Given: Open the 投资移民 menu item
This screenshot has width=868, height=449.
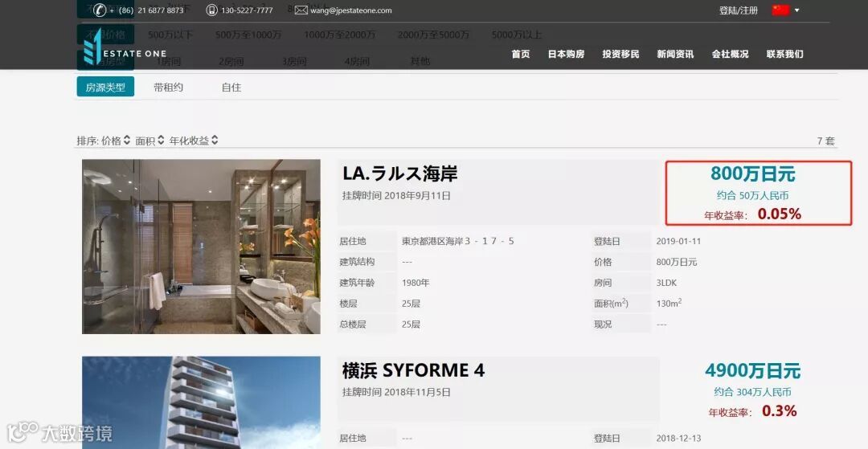Looking at the screenshot, I should [x=620, y=54].
